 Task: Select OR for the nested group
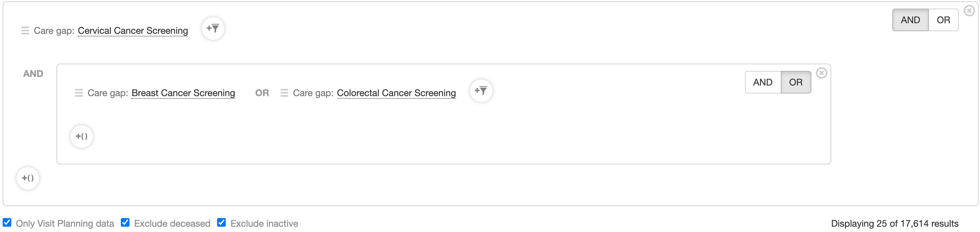[795, 83]
